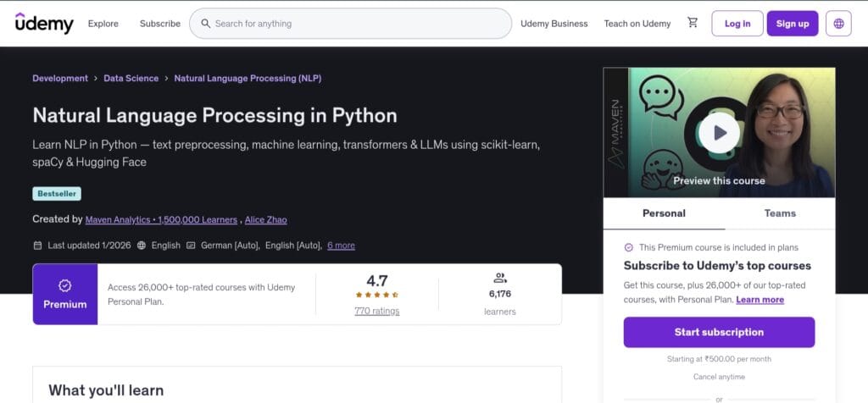Open the Subscribe menu item

(160, 24)
